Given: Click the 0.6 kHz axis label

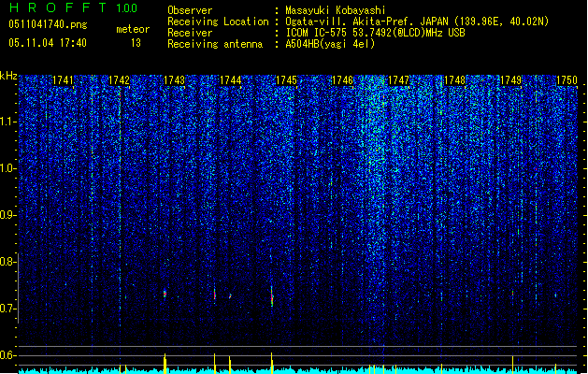Looking at the screenshot, I should [7, 355].
